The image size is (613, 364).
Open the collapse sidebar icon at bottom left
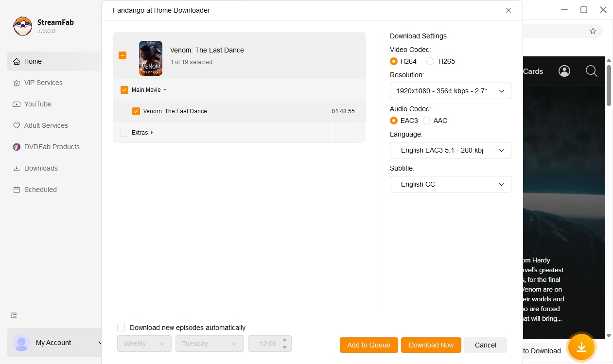pos(13,315)
